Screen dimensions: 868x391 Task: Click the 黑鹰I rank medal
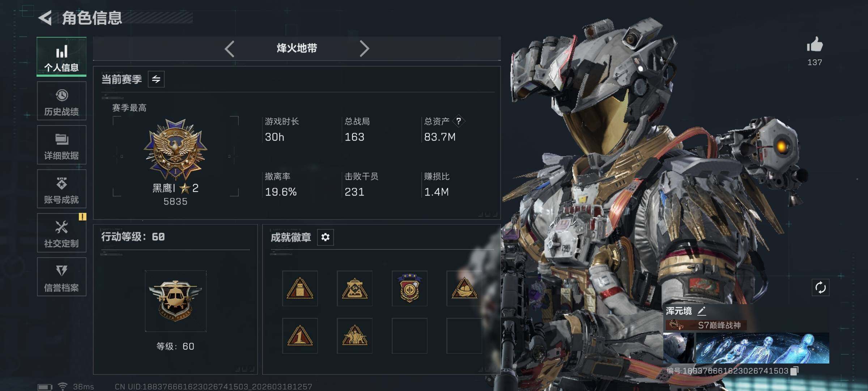pyautogui.click(x=175, y=150)
